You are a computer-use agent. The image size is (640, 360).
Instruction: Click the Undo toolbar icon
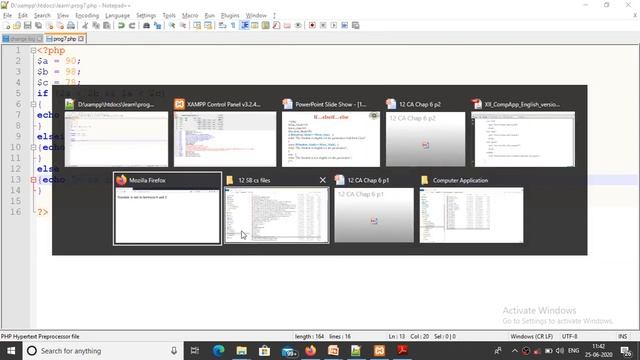121,25
